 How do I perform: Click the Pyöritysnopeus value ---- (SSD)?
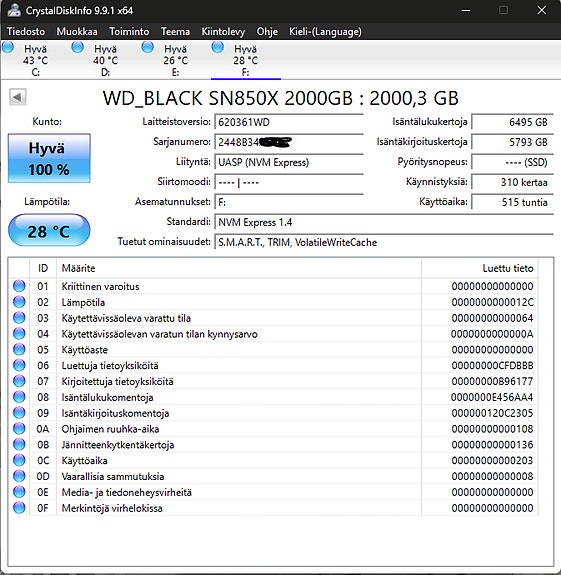tap(512, 162)
